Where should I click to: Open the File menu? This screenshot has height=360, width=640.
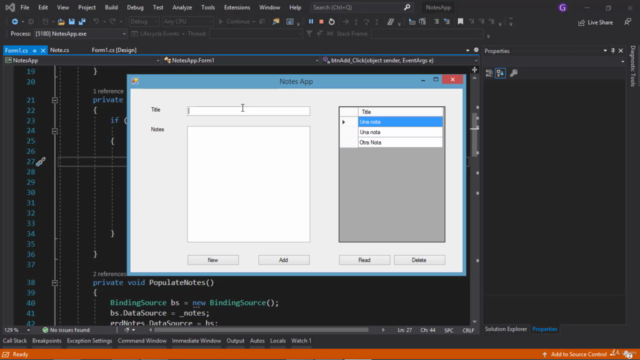coord(25,7)
